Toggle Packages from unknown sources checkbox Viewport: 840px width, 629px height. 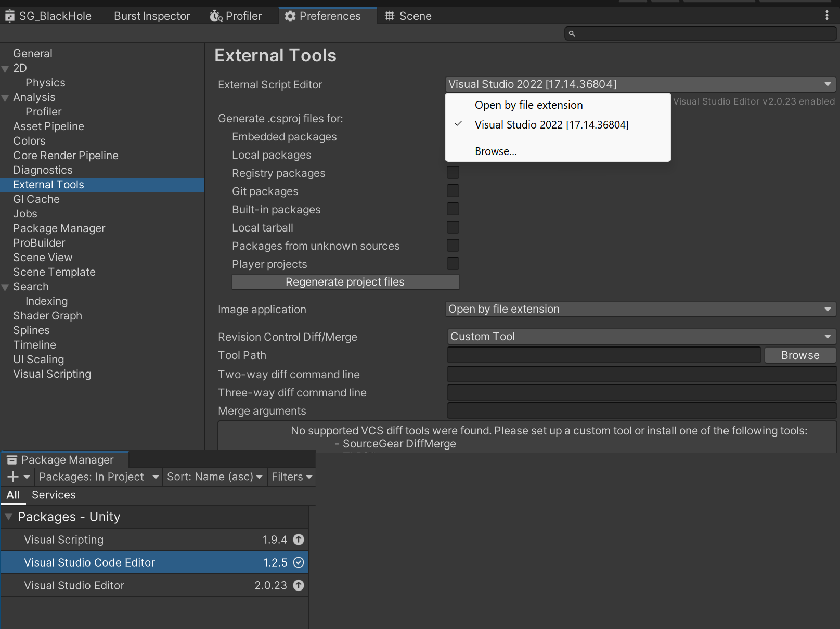[453, 246]
